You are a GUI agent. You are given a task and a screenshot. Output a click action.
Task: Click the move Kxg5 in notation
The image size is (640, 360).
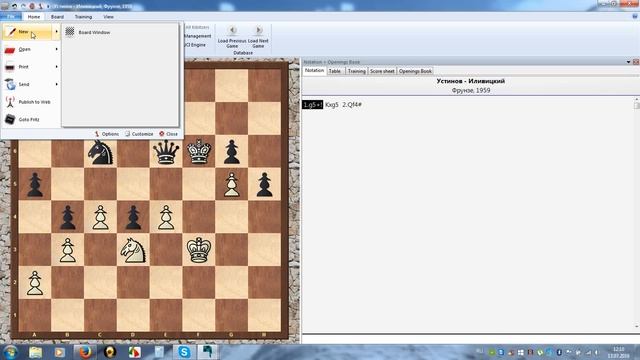tap(332, 105)
